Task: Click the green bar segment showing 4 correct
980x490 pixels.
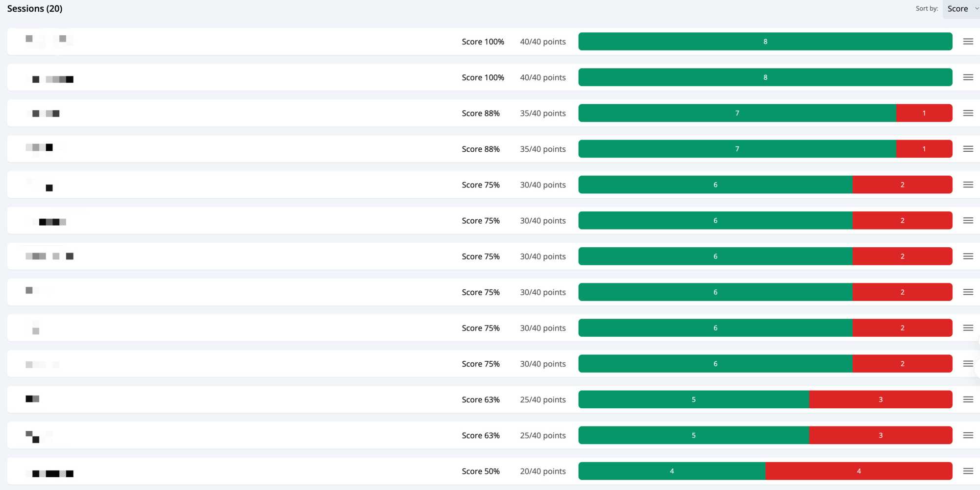Action: [x=672, y=471]
